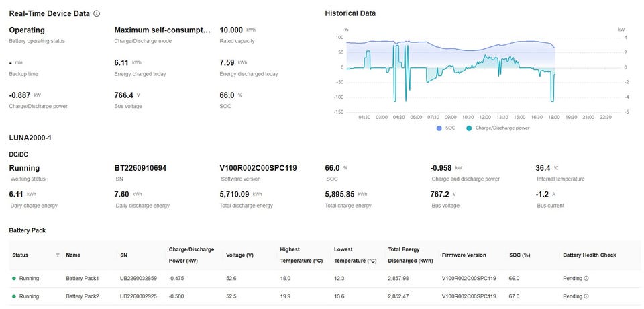This screenshot has width=644, height=309.
Task: Select Battery Pack2 row name
Action: (83, 296)
